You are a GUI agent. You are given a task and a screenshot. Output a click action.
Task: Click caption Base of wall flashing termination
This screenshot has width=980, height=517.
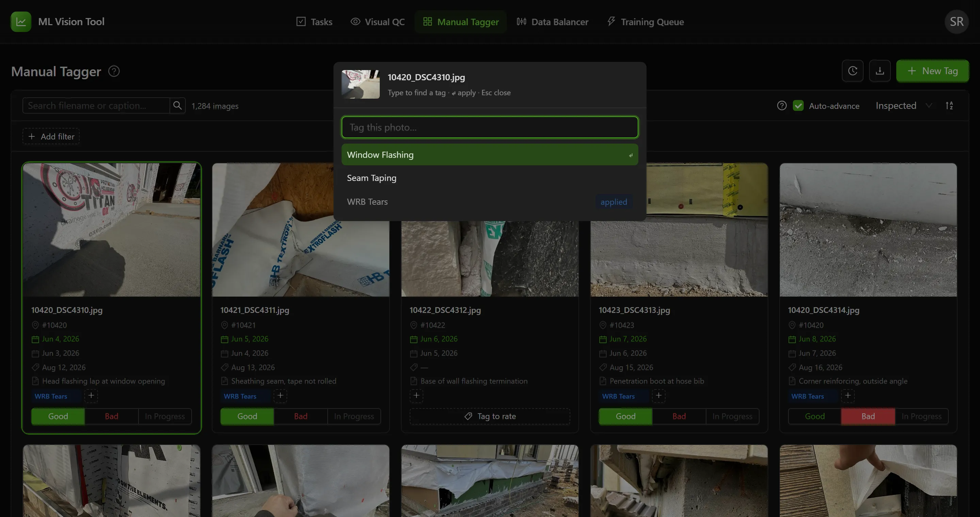474,381
